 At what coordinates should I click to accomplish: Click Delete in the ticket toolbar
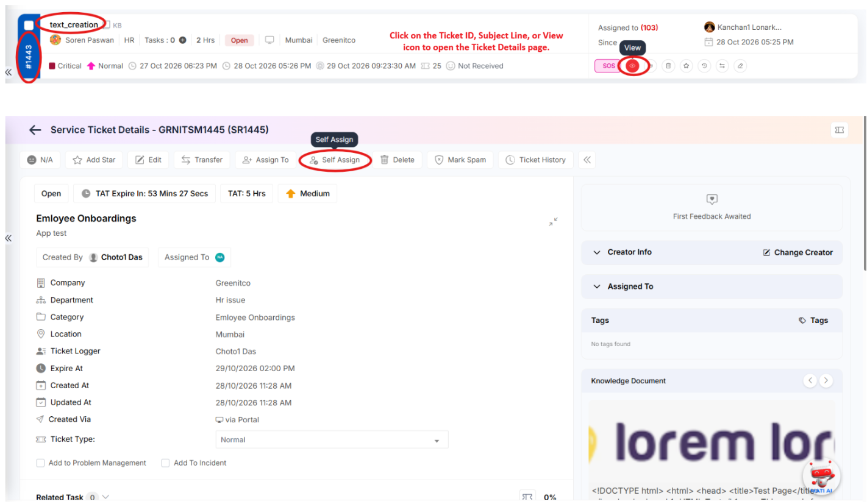pos(397,160)
